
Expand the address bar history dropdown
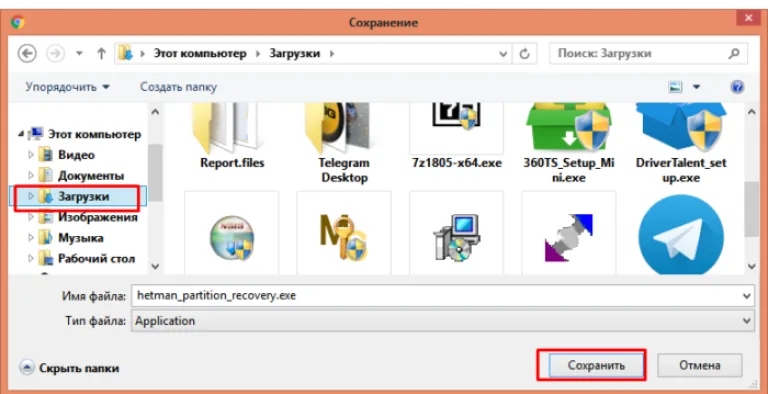coord(503,54)
